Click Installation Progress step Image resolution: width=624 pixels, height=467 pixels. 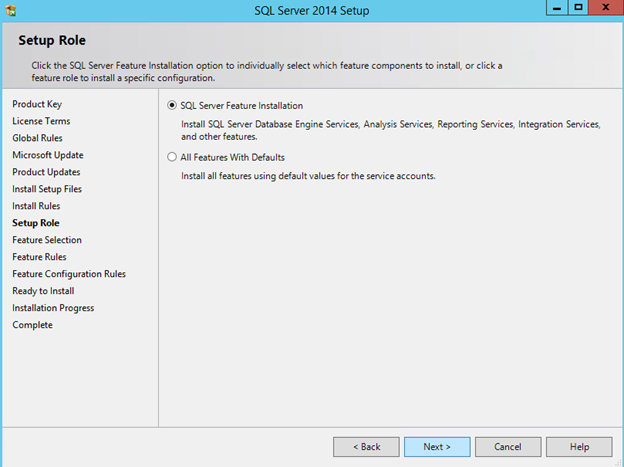53,308
